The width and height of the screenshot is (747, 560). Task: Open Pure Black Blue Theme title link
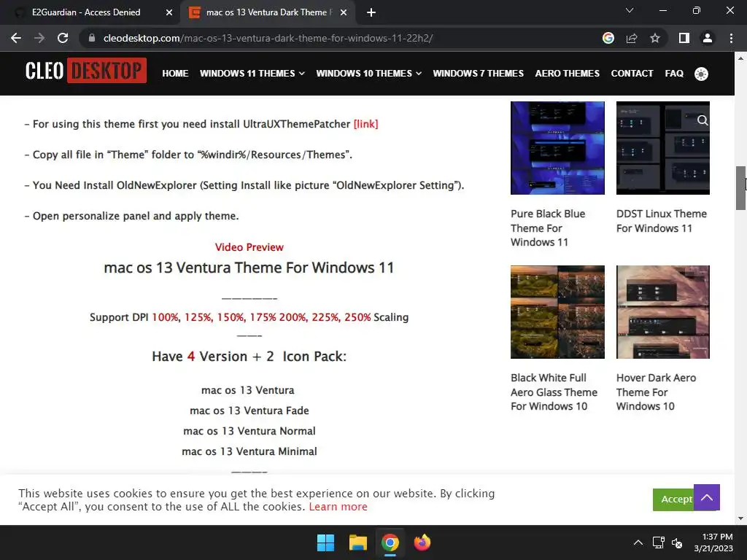pos(548,228)
